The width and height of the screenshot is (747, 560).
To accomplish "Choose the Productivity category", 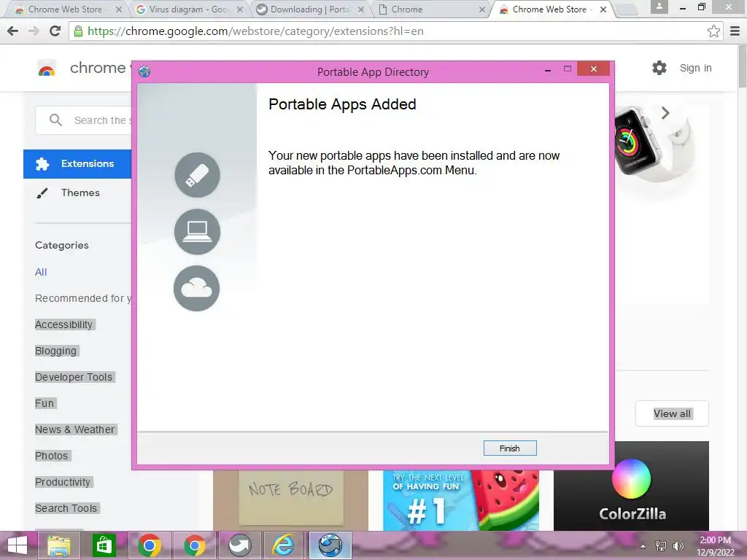I will 63,482.
